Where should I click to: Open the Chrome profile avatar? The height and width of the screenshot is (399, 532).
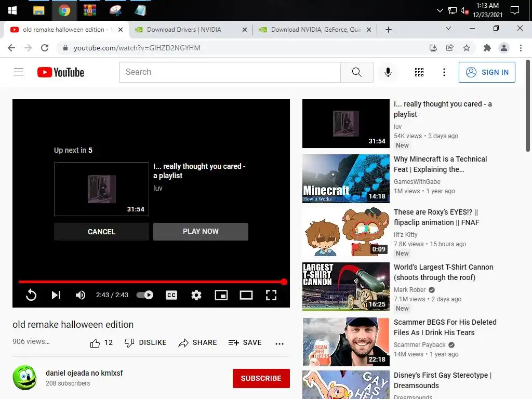tap(504, 48)
